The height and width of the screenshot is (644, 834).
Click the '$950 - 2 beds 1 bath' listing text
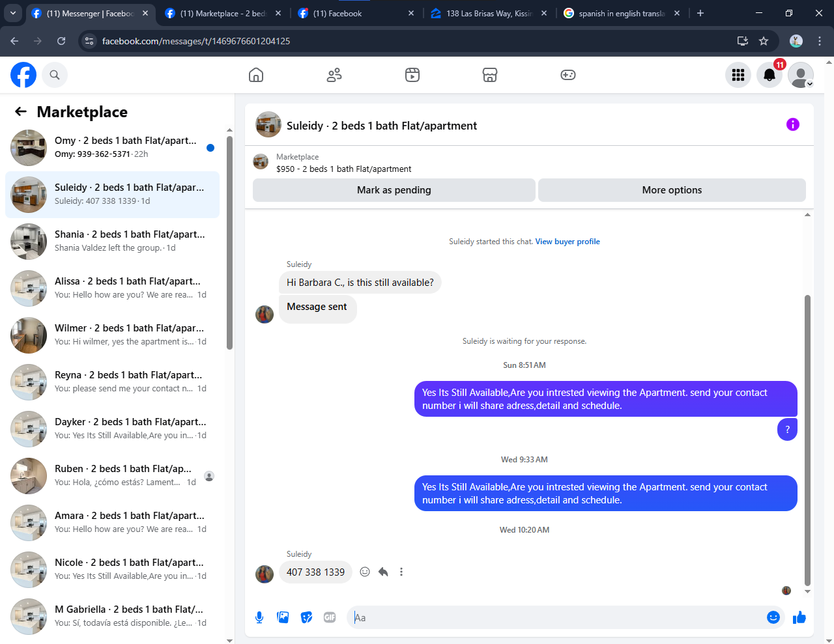point(344,169)
